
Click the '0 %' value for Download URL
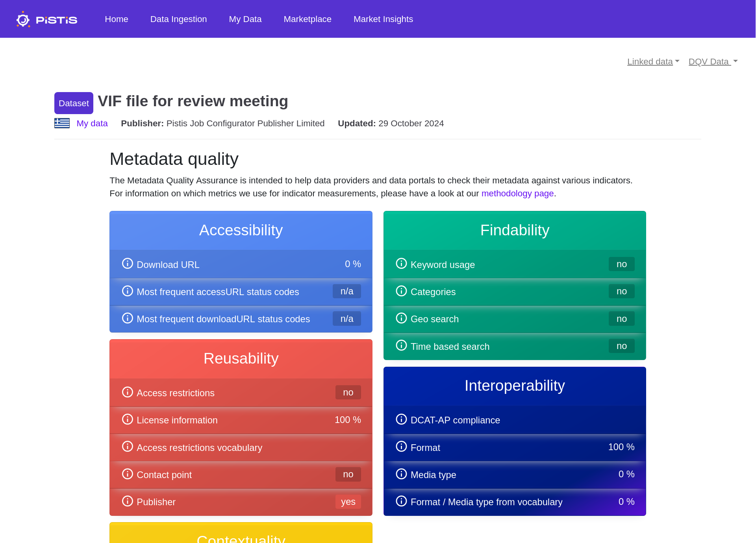353,264
